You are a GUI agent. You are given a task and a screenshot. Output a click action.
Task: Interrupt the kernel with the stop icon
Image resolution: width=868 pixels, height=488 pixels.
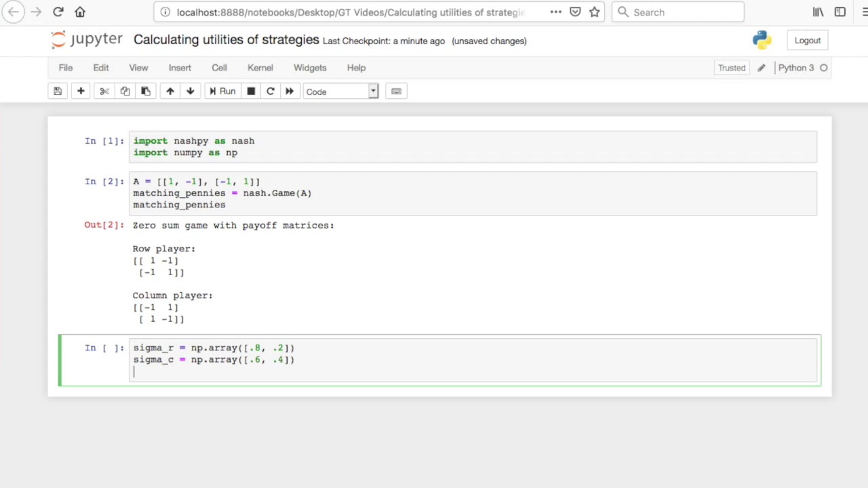click(x=251, y=91)
